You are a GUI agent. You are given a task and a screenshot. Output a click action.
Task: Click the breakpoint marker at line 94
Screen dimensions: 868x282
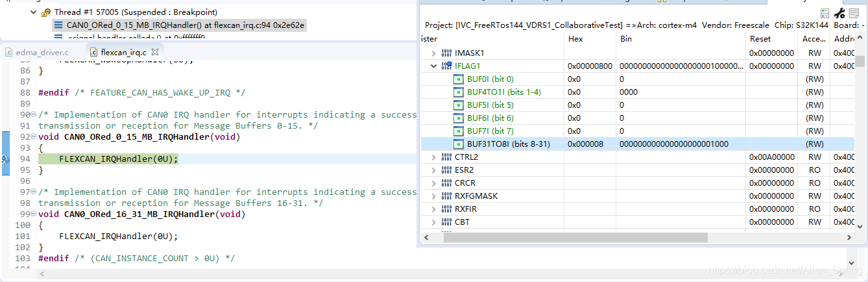5,159
